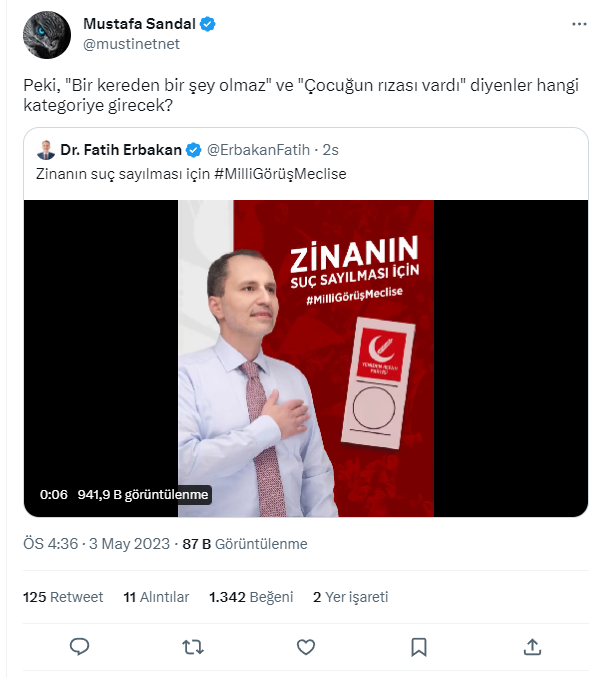Click the ÖS 4:36 · 3 May 2023 timestamp

tap(96, 544)
